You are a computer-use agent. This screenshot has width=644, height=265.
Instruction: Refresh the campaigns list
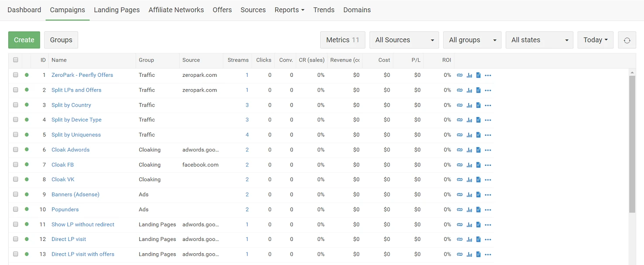point(627,40)
